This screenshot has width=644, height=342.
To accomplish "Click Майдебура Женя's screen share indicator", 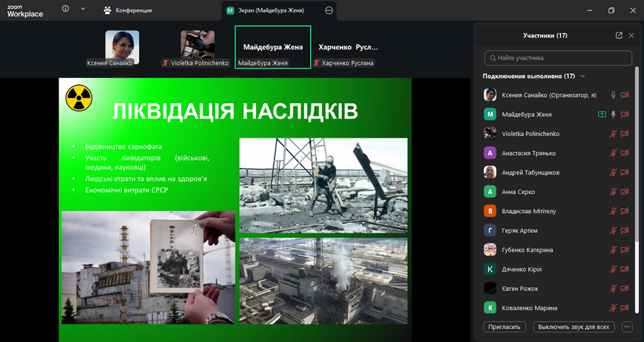I will tap(602, 114).
